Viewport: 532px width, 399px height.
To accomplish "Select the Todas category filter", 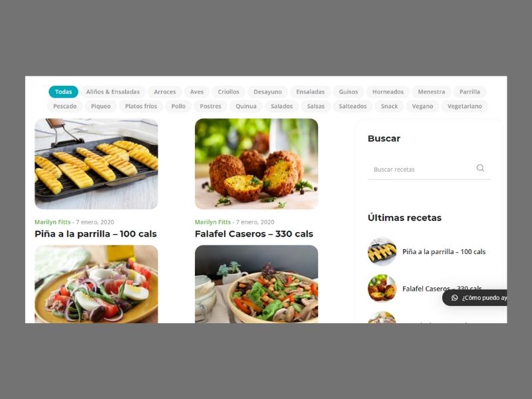I will (x=63, y=92).
